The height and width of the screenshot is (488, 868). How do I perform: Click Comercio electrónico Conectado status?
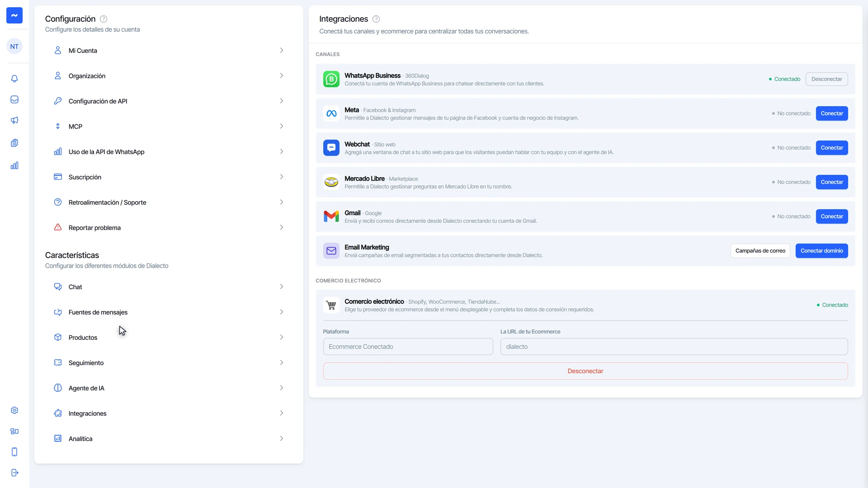[832, 305]
